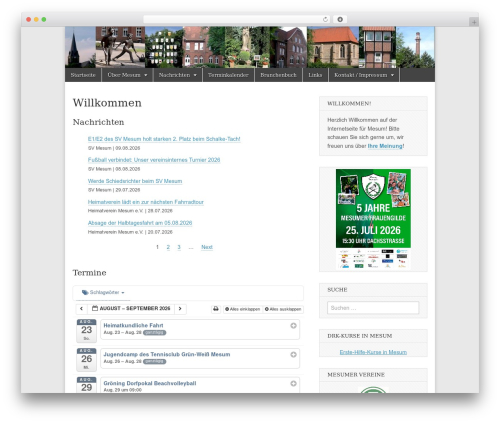Open the Branchenbuch menu item
Image resolution: width=500 pixels, height=423 pixels.
pyautogui.click(x=278, y=75)
